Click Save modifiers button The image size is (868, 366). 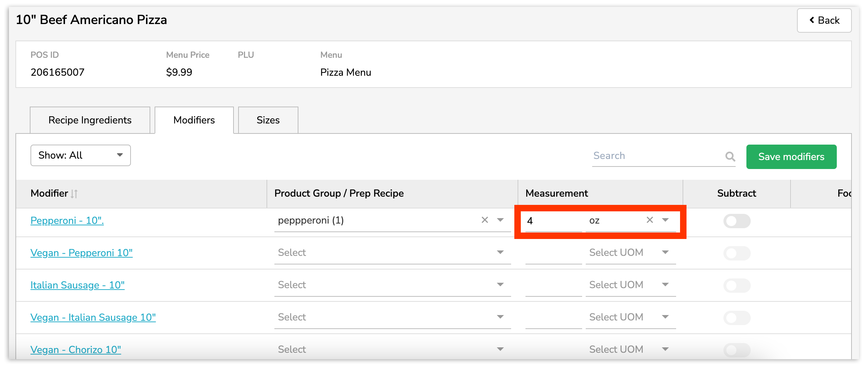coord(791,157)
